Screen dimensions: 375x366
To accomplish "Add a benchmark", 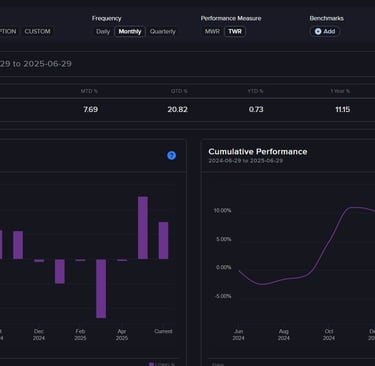I will 325,31.
